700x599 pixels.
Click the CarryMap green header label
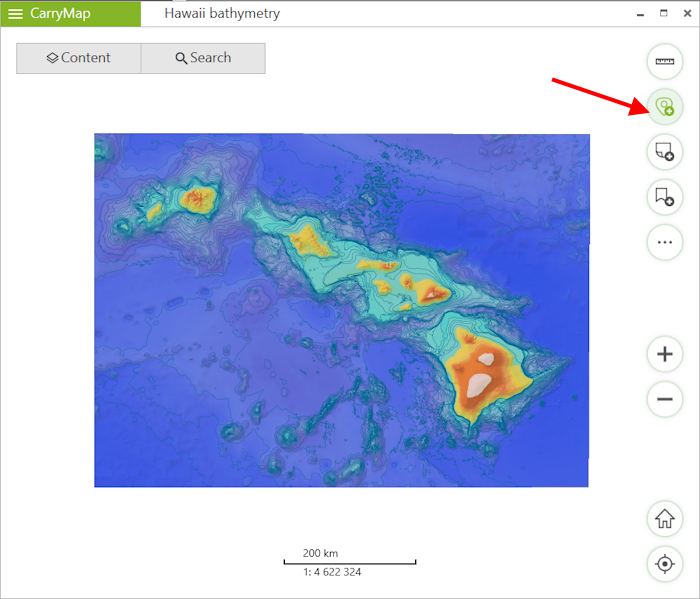pyautogui.click(x=60, y=14)
